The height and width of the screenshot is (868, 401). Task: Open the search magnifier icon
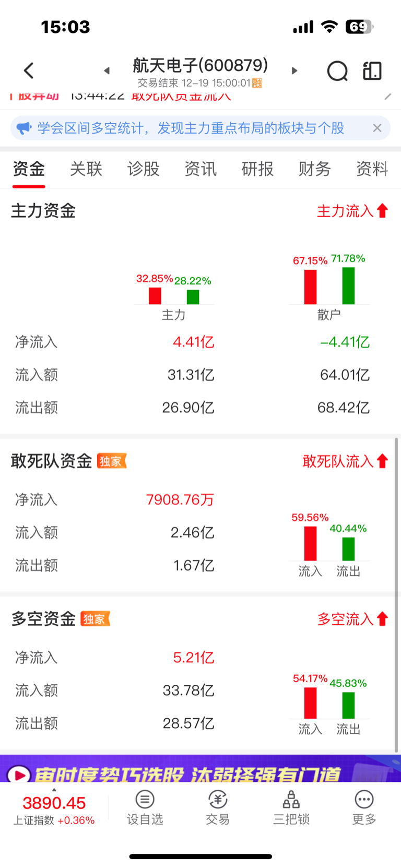point(337,71)
